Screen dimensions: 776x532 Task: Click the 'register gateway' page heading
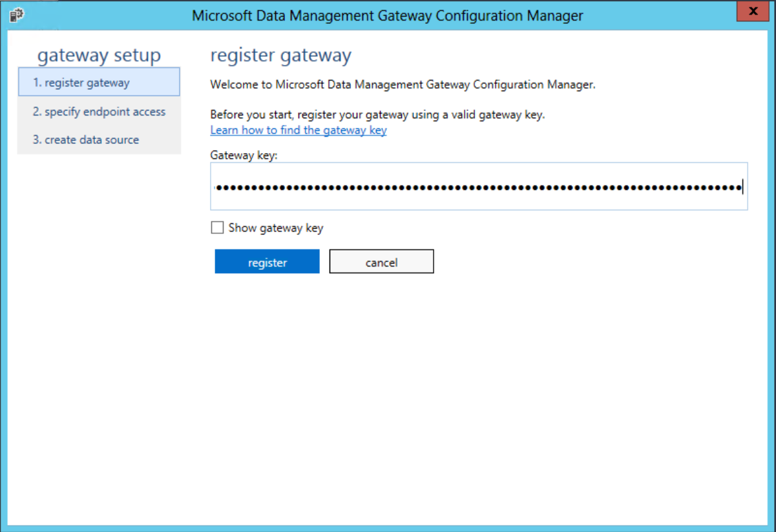point(281,56)
